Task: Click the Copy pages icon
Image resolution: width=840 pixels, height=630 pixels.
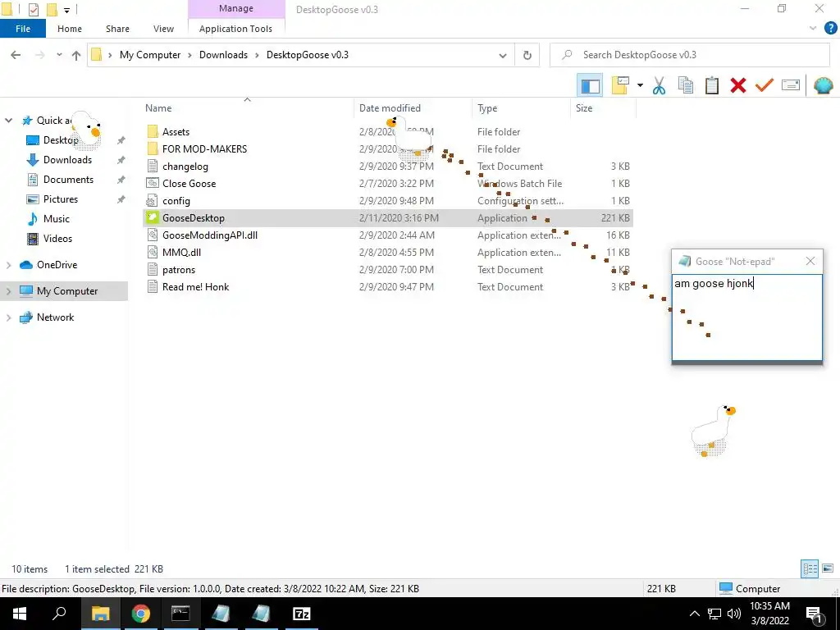Action: pyautogui.click(x=686, y=85)
